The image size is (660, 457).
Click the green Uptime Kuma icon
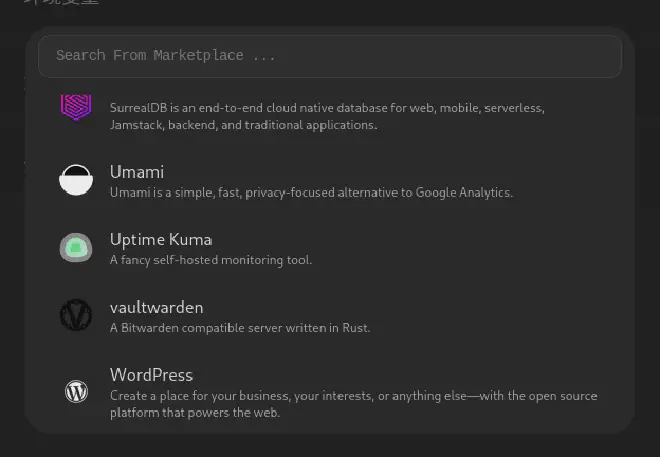tap(76, 247)
